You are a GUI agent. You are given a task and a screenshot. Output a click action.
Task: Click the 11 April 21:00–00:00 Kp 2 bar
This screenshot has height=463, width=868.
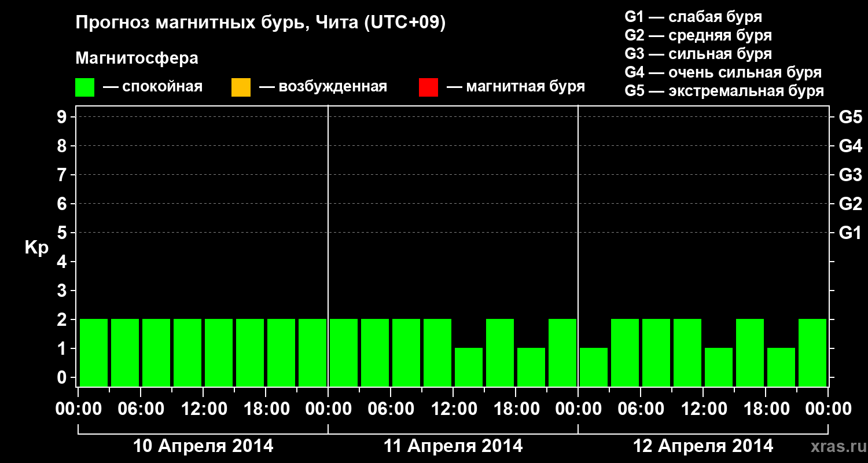pyautogui.click(x=562, y=352)
